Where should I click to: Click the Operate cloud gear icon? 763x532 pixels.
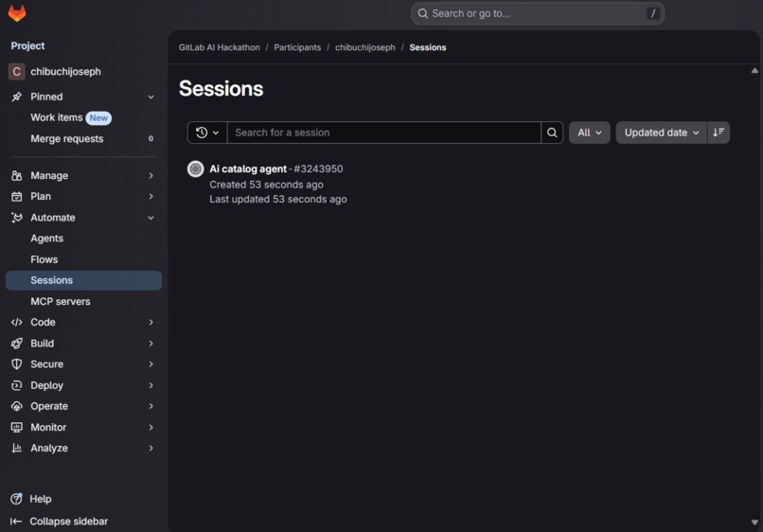(x=16, y=406)
